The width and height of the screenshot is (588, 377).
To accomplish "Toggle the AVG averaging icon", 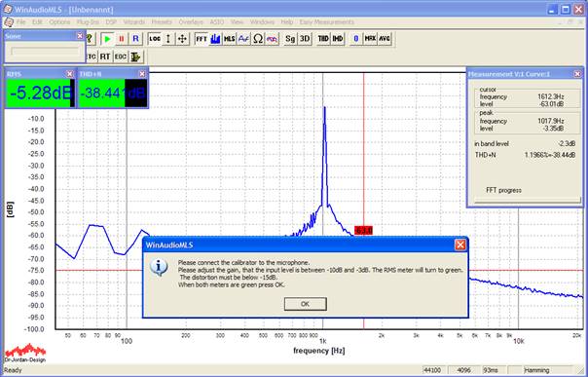I will pos(385,39).
